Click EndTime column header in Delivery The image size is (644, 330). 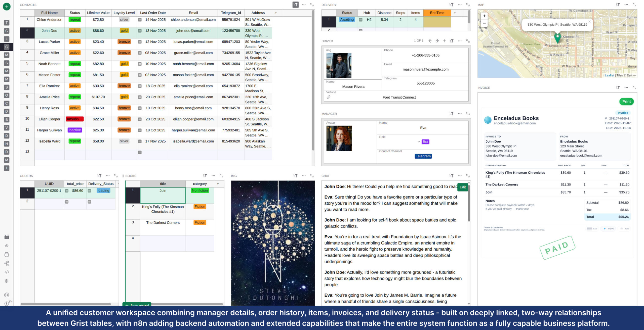click(437, 13)
